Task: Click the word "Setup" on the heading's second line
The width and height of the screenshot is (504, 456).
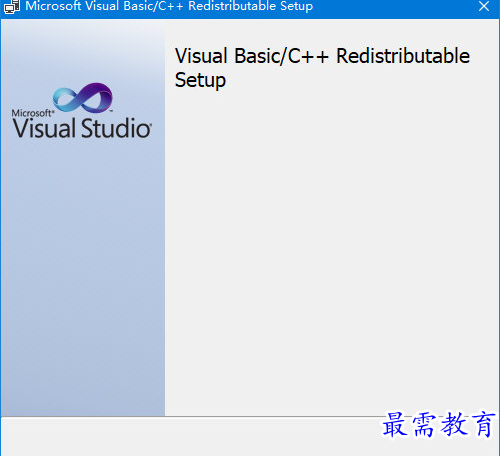Action: click(200, 81)
